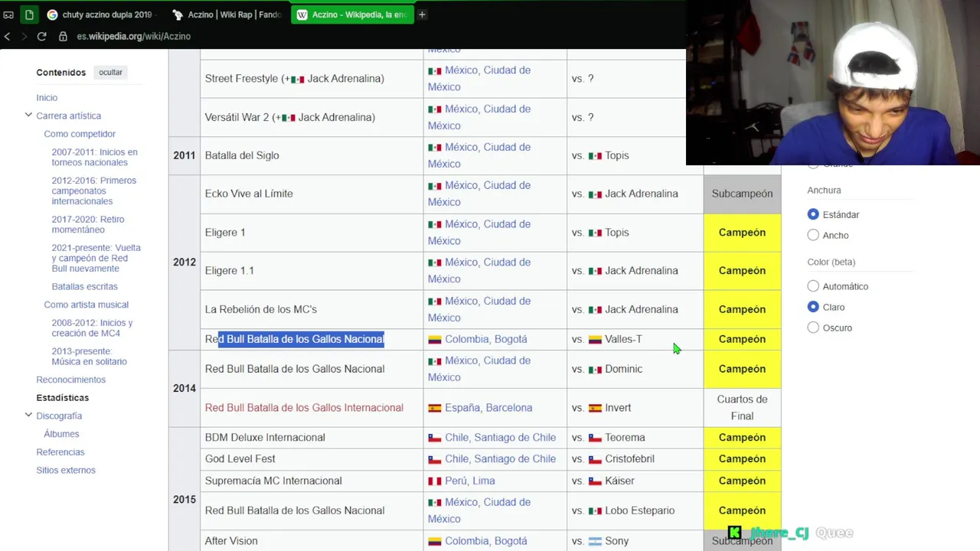Collapse Carrera artística section in contents

28,116
